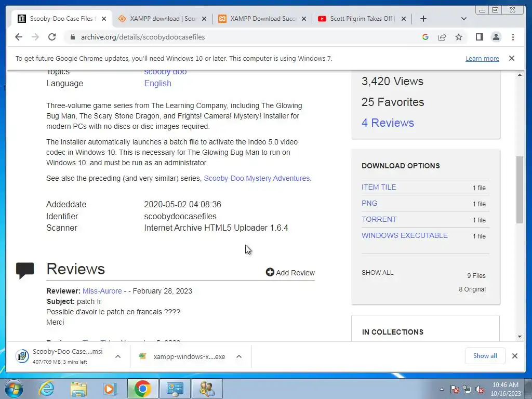Close the downloads bar
Screen dimensions: 532x399
pos(515,356)
